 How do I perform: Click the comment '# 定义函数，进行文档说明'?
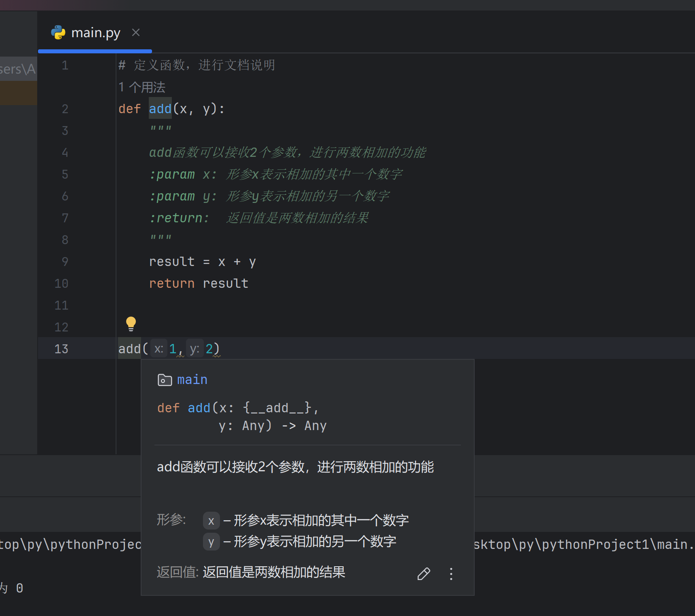pos(196,65)
